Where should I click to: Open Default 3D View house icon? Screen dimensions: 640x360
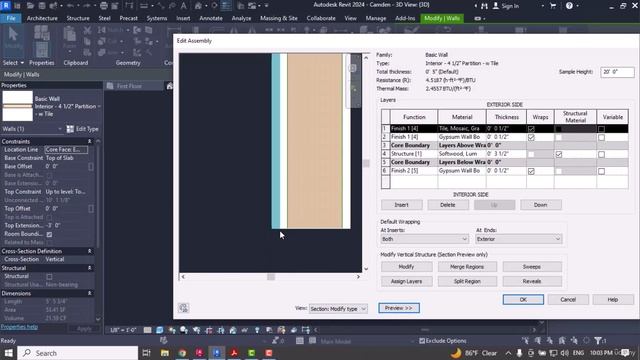(x=198, y=6)
